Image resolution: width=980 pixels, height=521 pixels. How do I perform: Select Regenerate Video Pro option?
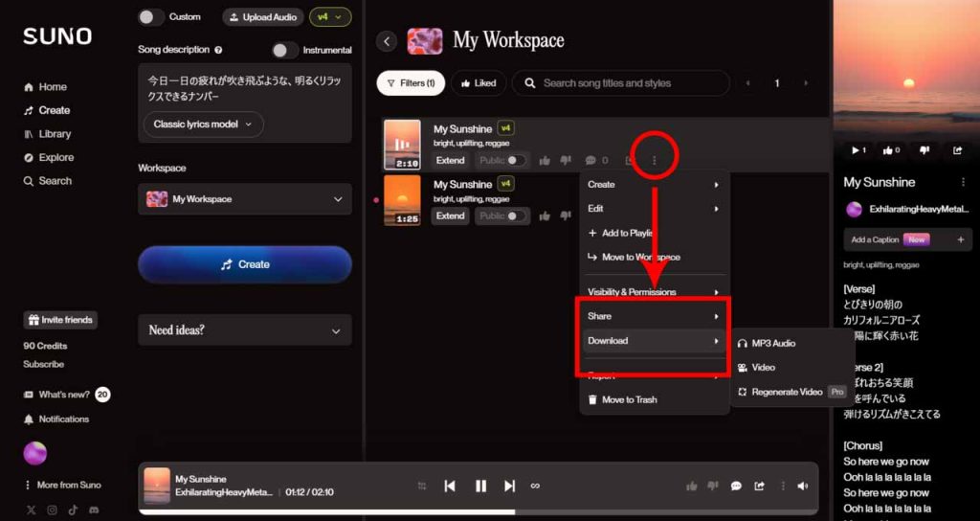791,392
